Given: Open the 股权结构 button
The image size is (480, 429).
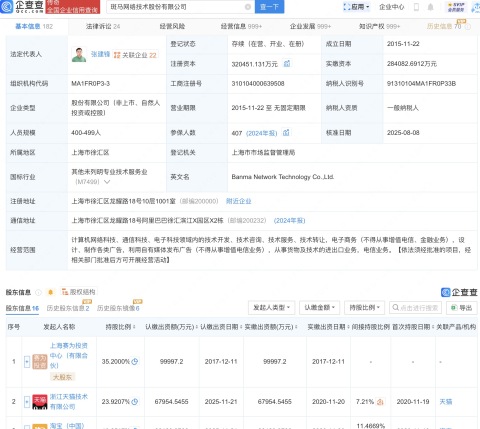Looking at the screenshot, I should tap(79, 292).
